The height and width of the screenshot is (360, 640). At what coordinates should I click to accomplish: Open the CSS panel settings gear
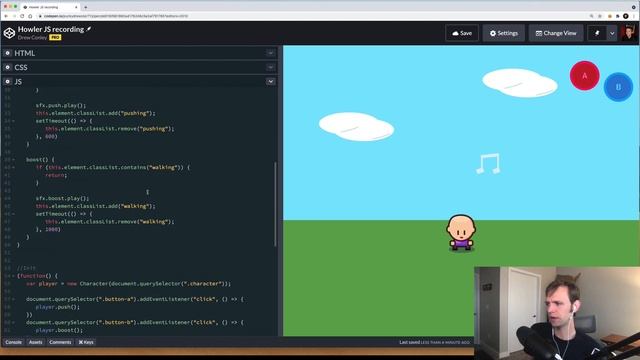pyautogui.click(x=7, y=67)
